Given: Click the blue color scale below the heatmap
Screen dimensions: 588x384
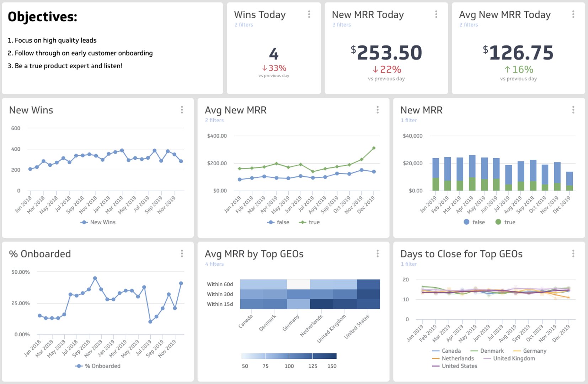Looking at the screenshot, I should (x=289, y=355).
